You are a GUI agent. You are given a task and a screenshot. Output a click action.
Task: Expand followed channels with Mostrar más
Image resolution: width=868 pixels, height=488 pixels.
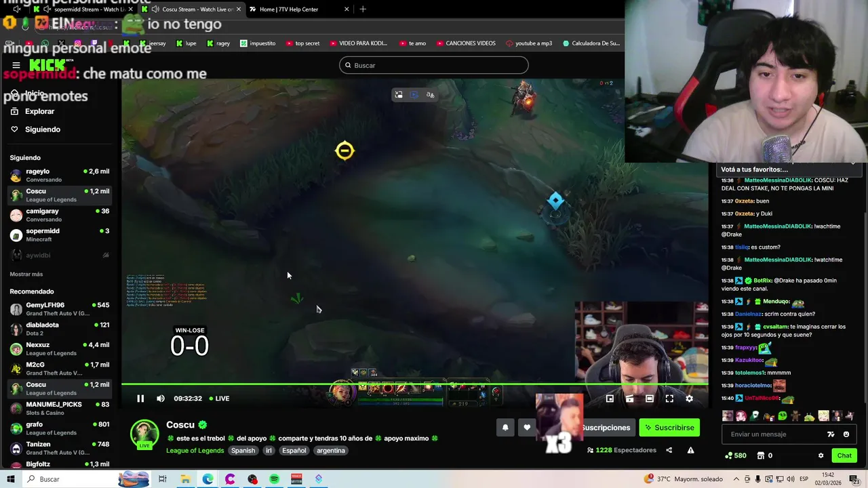click(26, 274)
